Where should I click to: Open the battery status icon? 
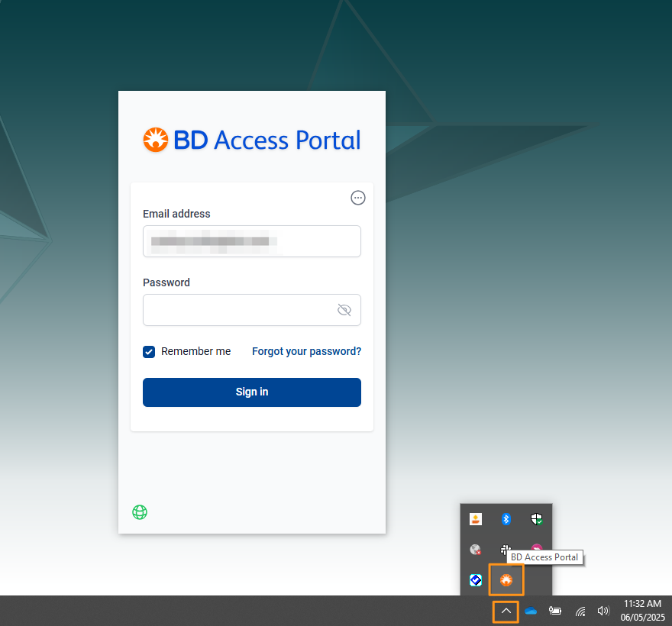(x=555, y=611)
